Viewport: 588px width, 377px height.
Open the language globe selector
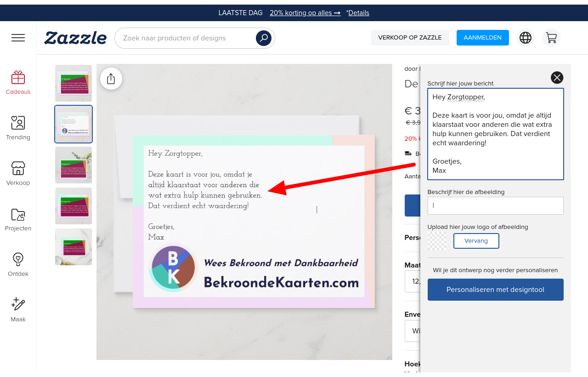tap(526, 38)
